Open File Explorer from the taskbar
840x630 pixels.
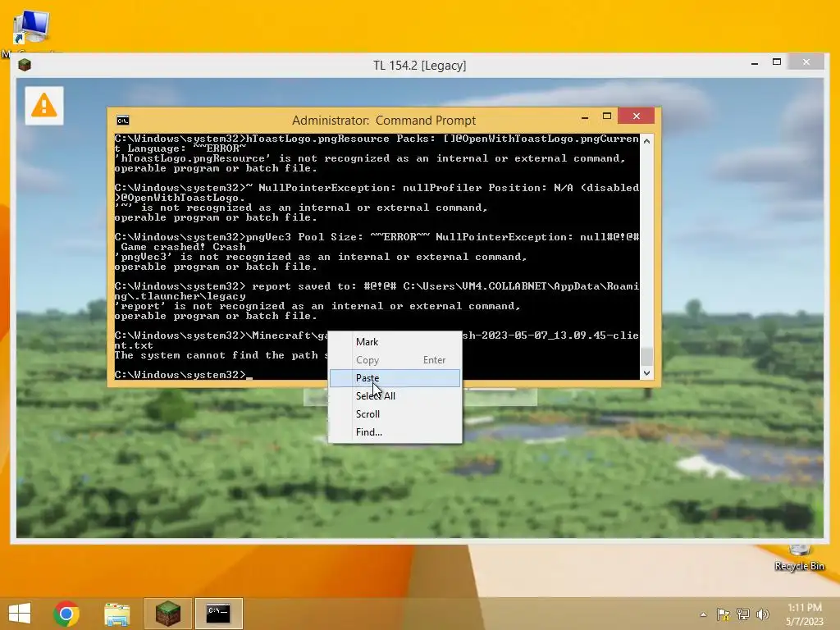pos(116,614)
